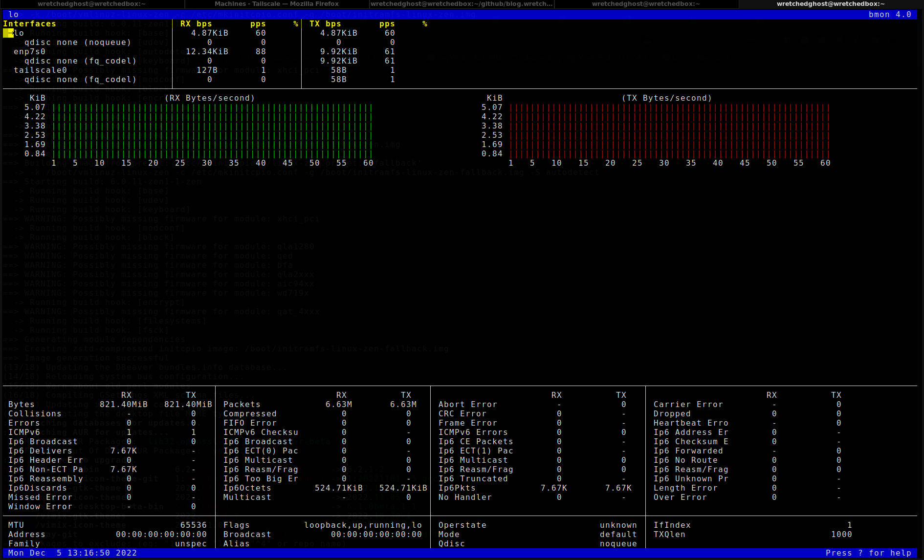The image size is (924, 560).
Task: Select the qdisc none (noqueue) entry
Action: pyautogui.click(x=78, y=43)
